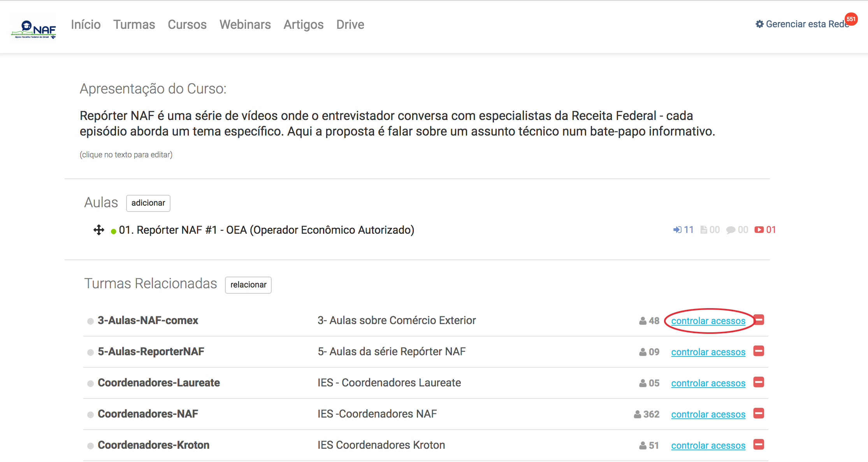Click the lesson comments bubble icon

(731, 230)
